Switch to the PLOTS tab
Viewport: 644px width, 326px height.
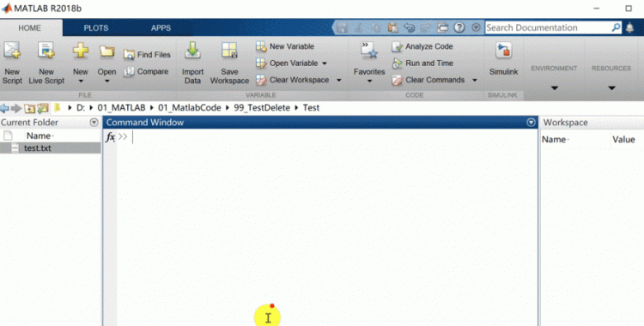click(95, 28)
